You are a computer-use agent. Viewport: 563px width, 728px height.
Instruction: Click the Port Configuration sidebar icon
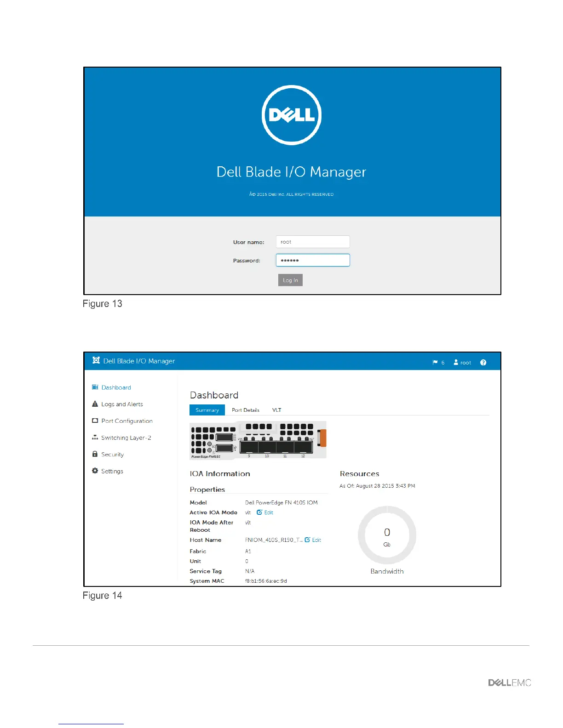tap(95, 421)
